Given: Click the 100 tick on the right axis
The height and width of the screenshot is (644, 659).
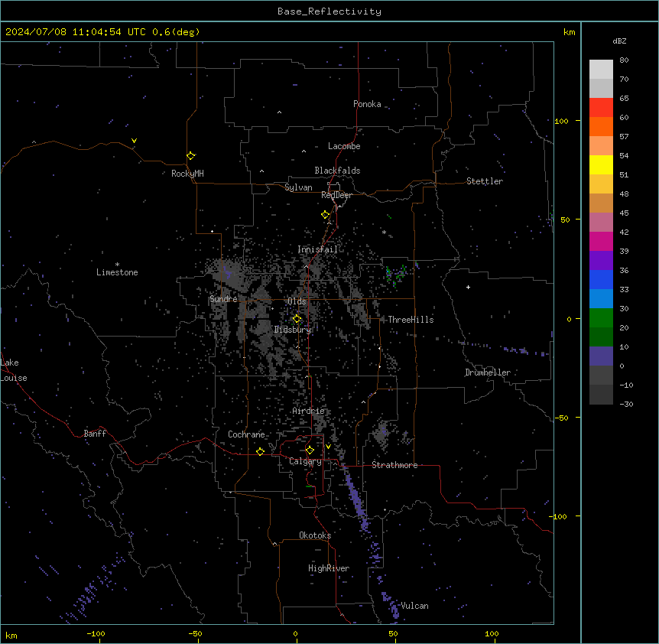Looking at the screenshot, I should 561,121.
